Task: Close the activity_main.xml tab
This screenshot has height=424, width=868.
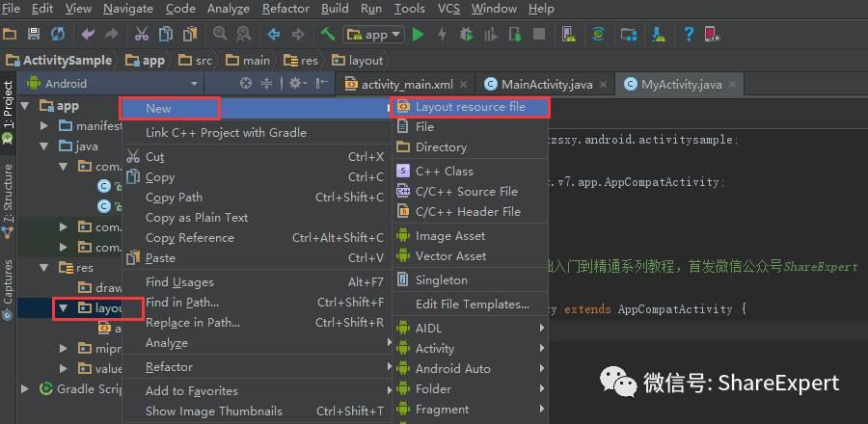Action: coord(463,85)
